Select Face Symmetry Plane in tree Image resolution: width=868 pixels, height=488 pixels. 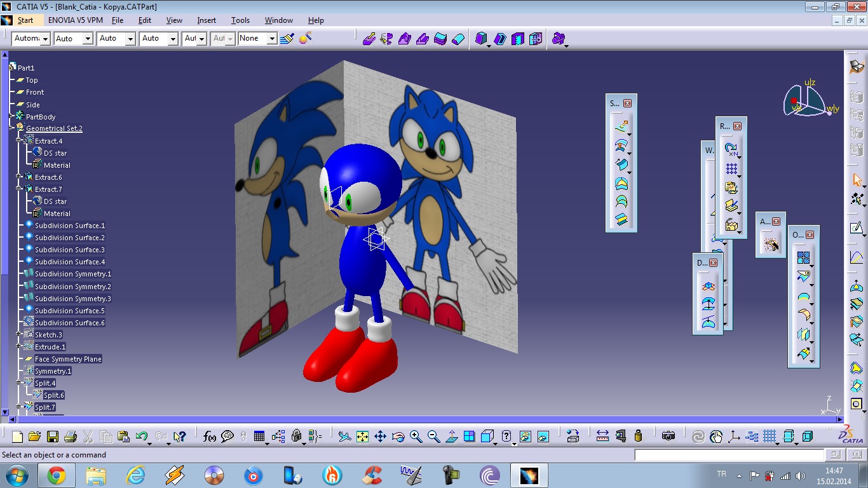click(68, 359)
